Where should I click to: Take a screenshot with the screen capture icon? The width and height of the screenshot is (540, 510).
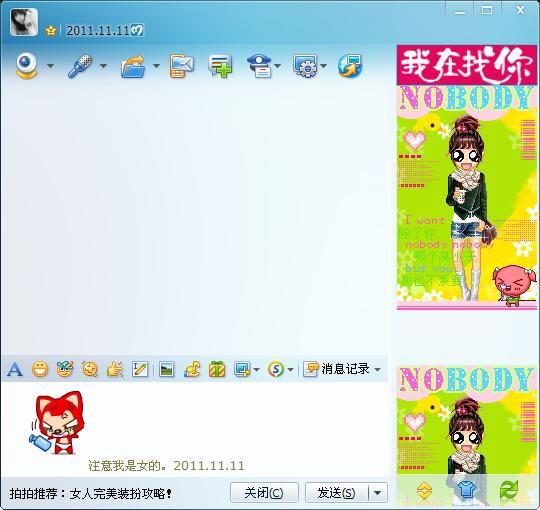click(242, 370)
